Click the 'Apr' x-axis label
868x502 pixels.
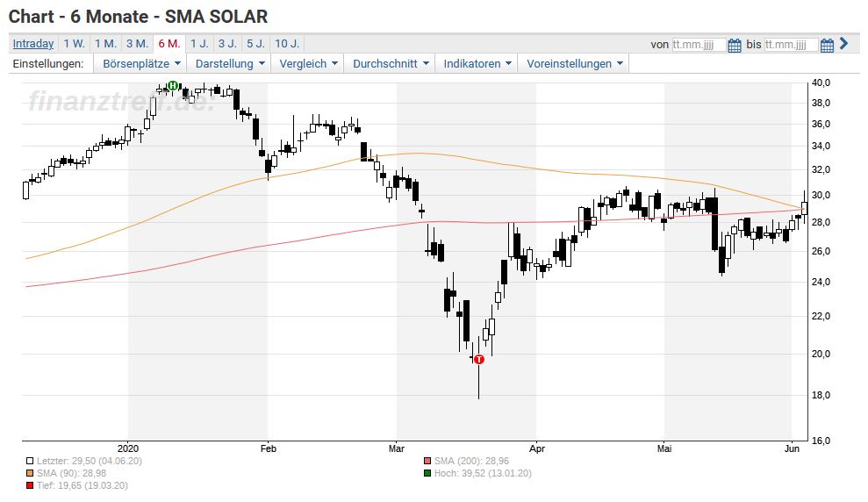(x=536, y=448)
